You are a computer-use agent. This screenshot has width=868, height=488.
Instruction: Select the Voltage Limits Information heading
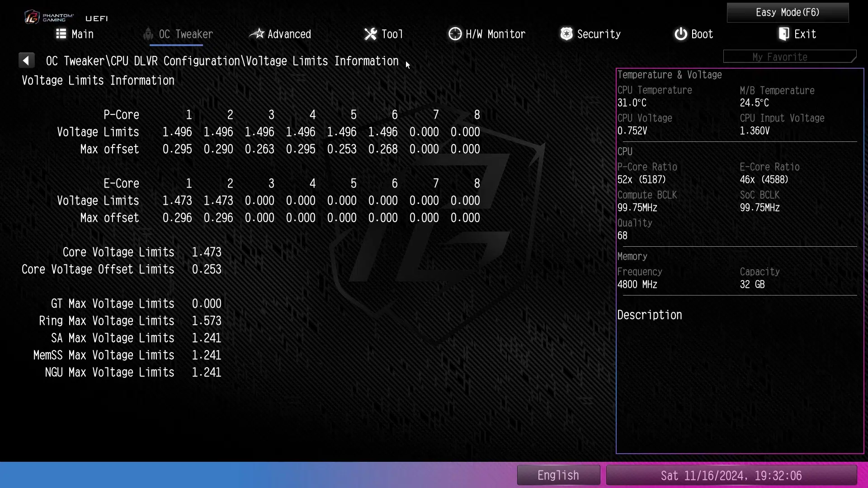(98, 80)
